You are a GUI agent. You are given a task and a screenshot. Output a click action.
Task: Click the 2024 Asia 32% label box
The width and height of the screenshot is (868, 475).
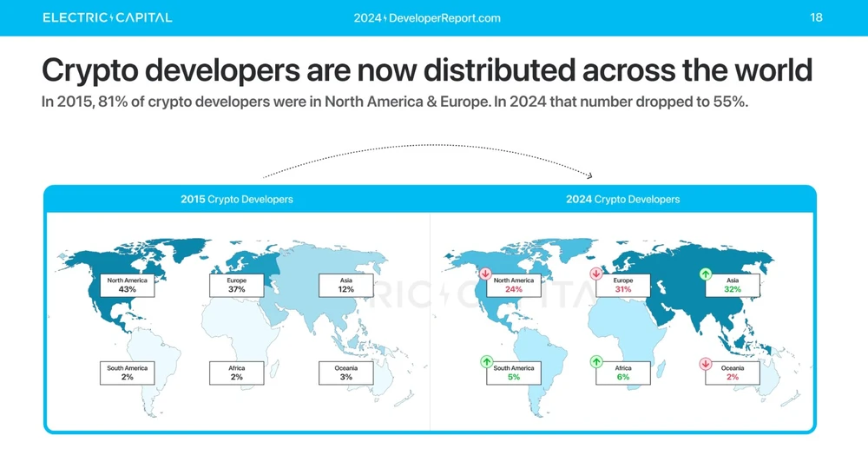point(733,286)
